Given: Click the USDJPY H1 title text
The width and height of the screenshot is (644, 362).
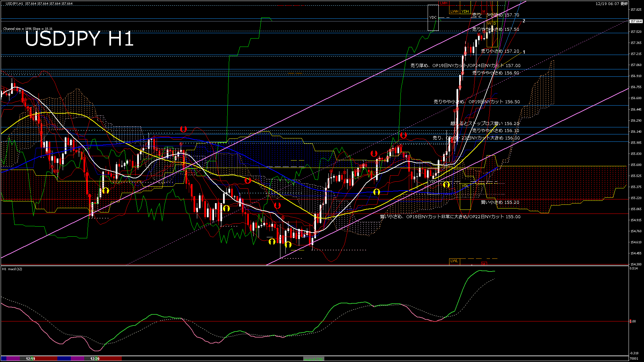Looking at the screenshot, I should [x=79, y=39].
